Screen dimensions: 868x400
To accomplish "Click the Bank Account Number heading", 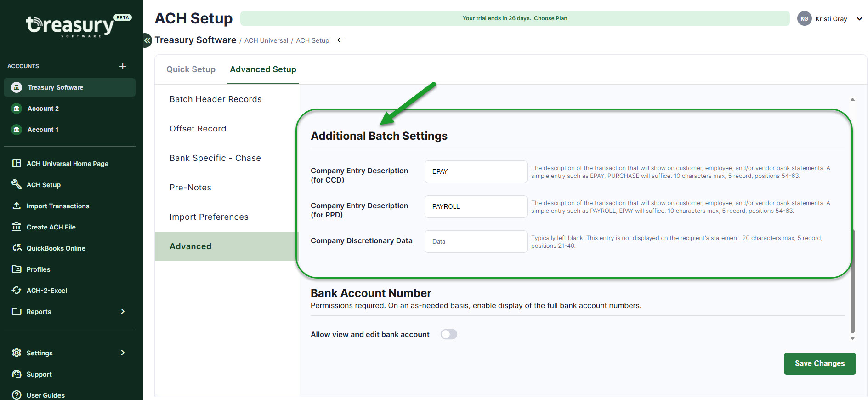I will [371, 293].
